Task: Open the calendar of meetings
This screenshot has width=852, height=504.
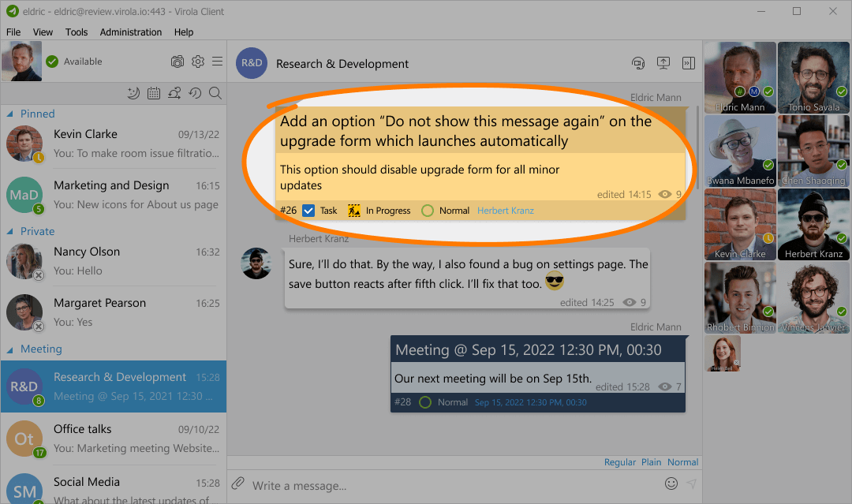Action: (x=154, y=93)
